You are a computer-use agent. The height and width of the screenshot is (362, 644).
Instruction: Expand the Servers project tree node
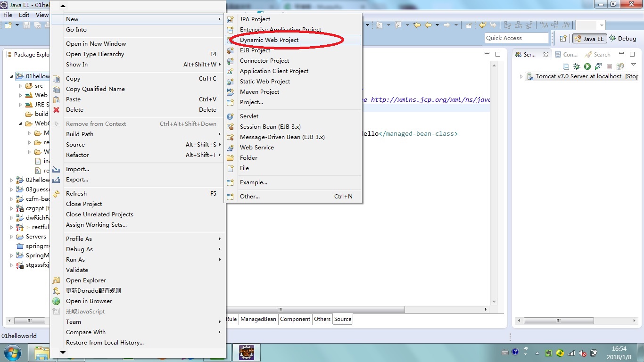(12, 237)
